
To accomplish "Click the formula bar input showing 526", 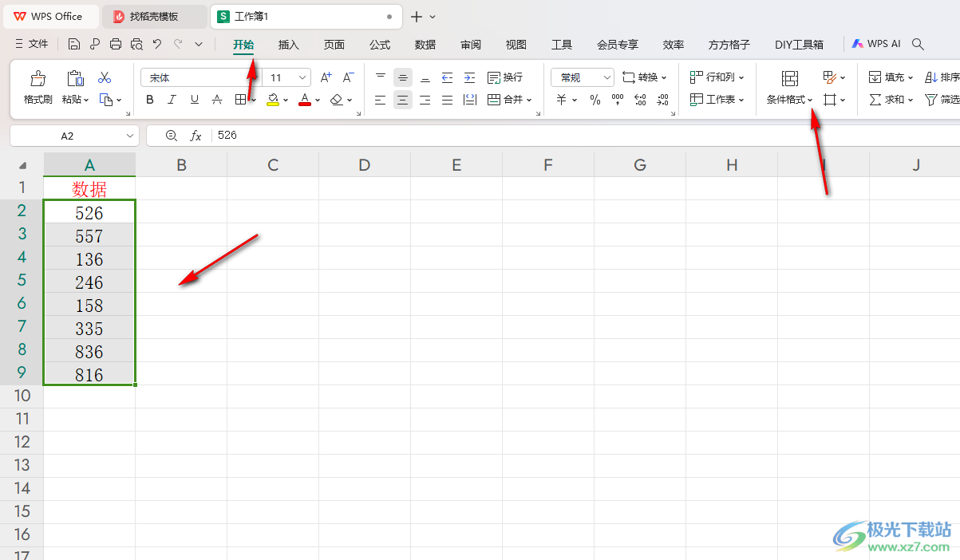I will 587,136.
